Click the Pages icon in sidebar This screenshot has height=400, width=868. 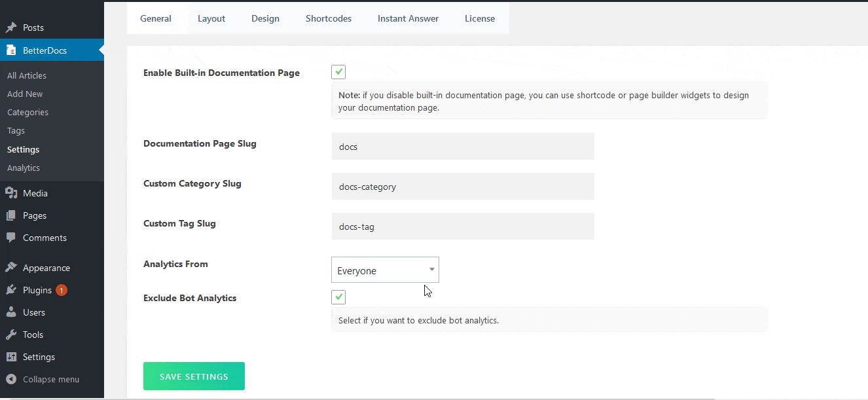pyautogui.click(x=11, y=215)
